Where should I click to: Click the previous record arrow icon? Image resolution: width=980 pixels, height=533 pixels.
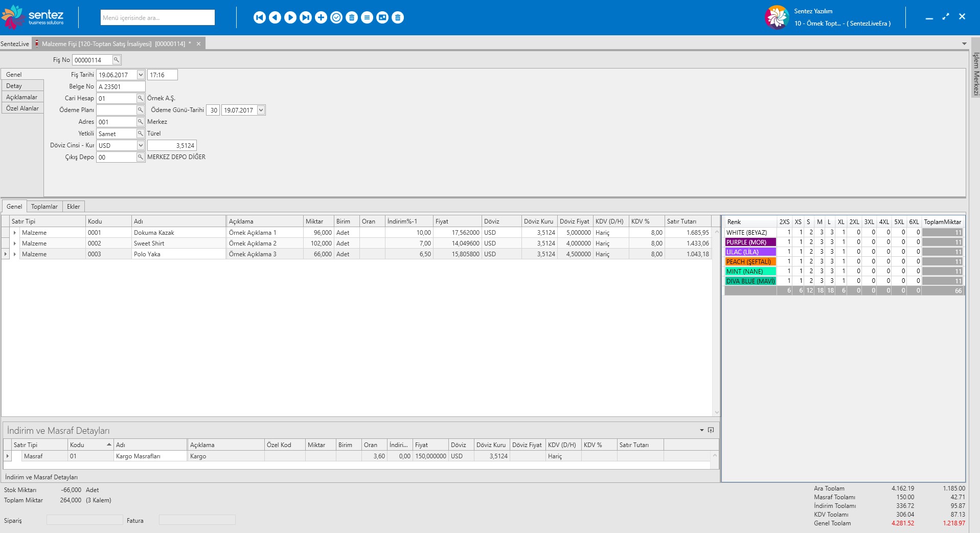275,18
